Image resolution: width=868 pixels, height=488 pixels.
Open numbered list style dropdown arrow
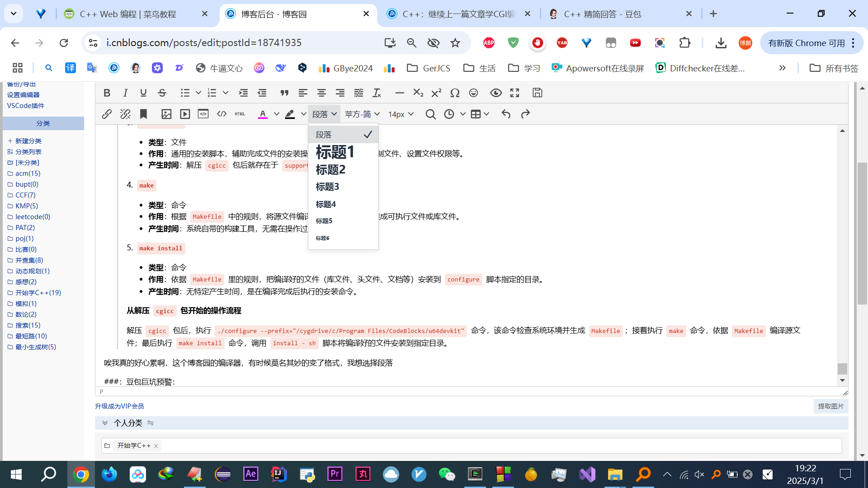(x=225, y=93)
